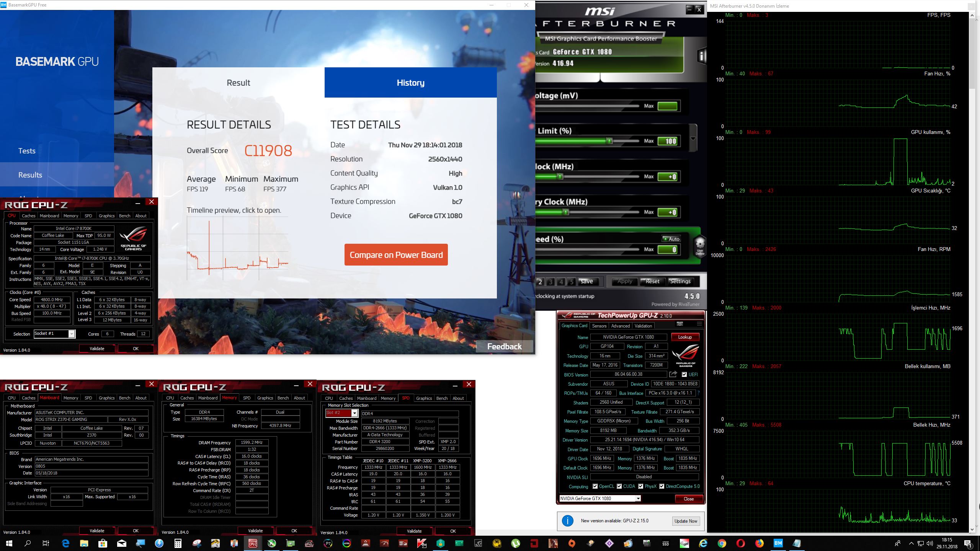
Task: Select Tests in the Basemark sidebar
Action: [27, 151]
